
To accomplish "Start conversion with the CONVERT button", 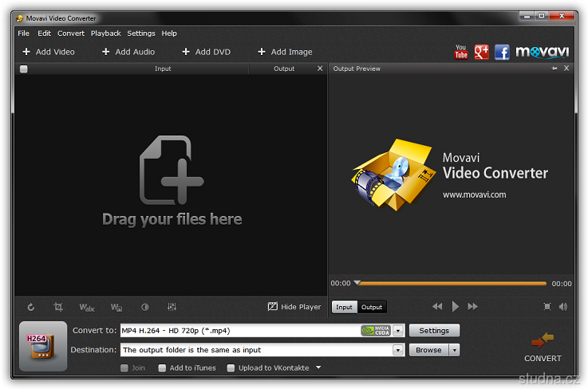I will point(543,347).
